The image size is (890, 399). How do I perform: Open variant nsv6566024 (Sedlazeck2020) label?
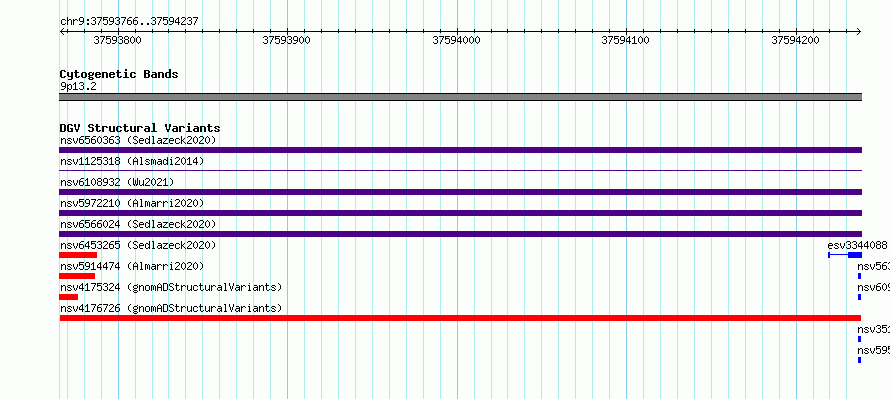pos(138,224)
